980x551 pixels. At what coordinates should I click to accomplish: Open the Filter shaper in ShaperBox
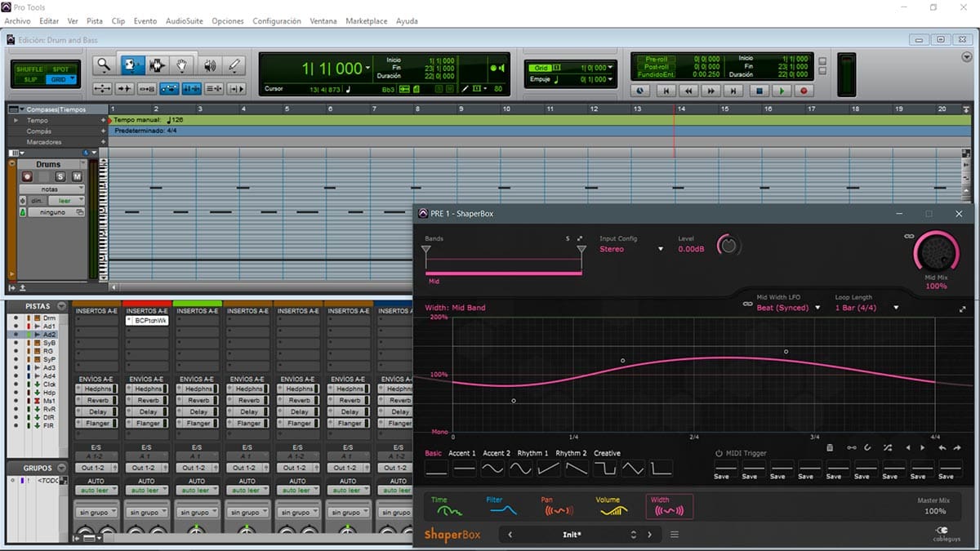[x=502, y=507]
